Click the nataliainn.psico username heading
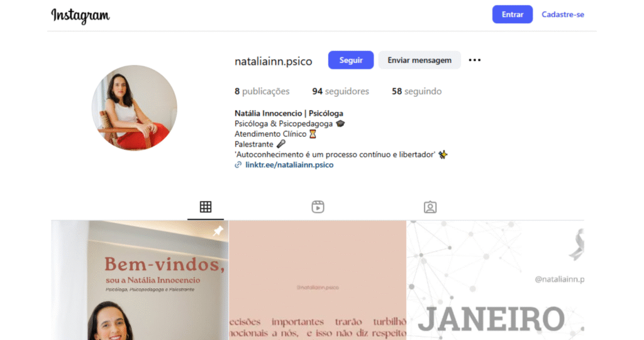Screen dimensions: 644x340 tap(273, 61)
